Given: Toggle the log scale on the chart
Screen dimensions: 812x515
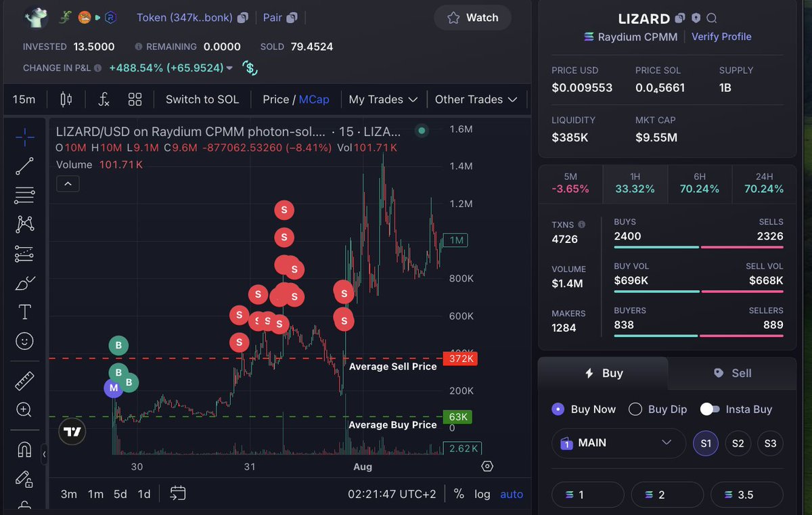Looking at the screenshot, I should pyautogui.click(x=482, y=494).
